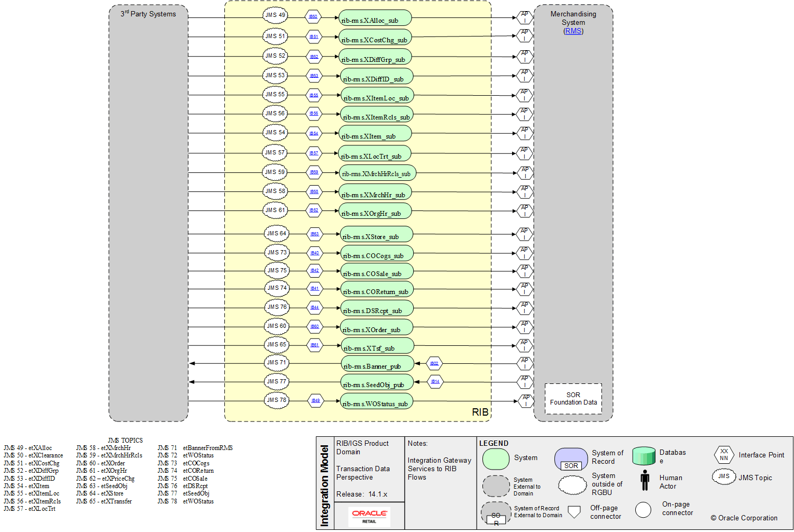Select the SOR Foundation Data box

tap(573, 398)
